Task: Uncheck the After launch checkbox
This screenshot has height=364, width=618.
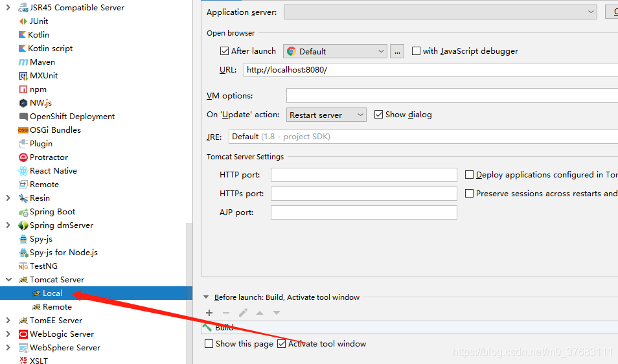Action: [x=224, y=51]
